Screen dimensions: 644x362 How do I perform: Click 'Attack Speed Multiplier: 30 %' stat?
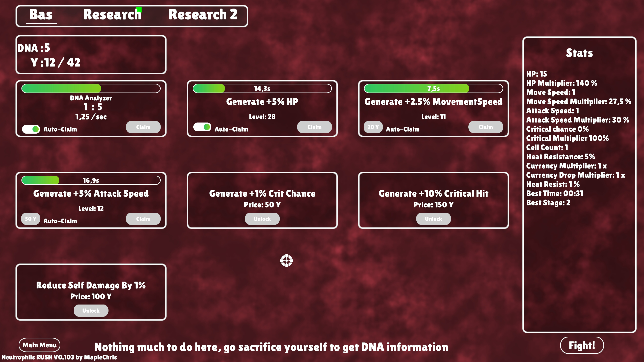pyautogui.click(x=577, y=120)
